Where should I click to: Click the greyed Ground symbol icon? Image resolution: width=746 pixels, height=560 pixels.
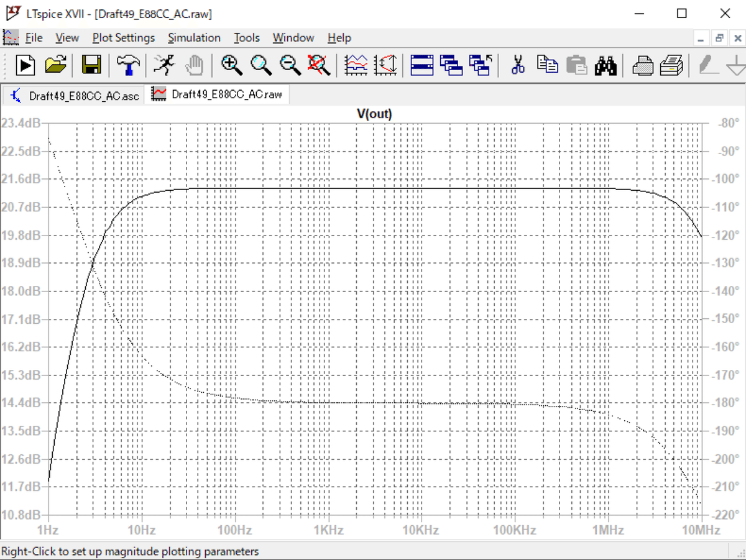[x=736, y=65]
